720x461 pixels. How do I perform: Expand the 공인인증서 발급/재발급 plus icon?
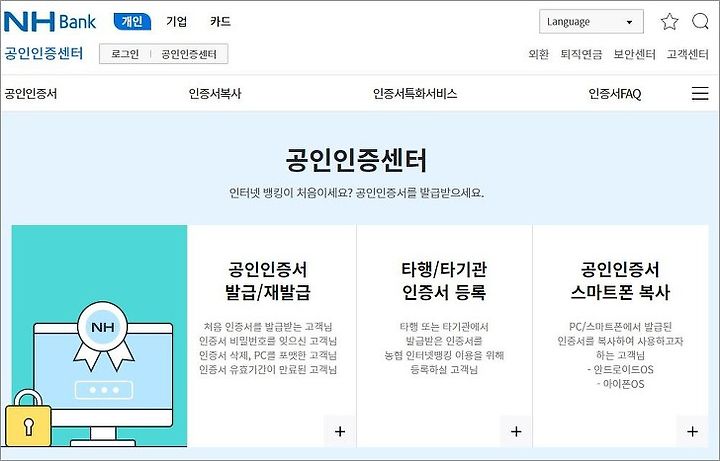[340, 431]
